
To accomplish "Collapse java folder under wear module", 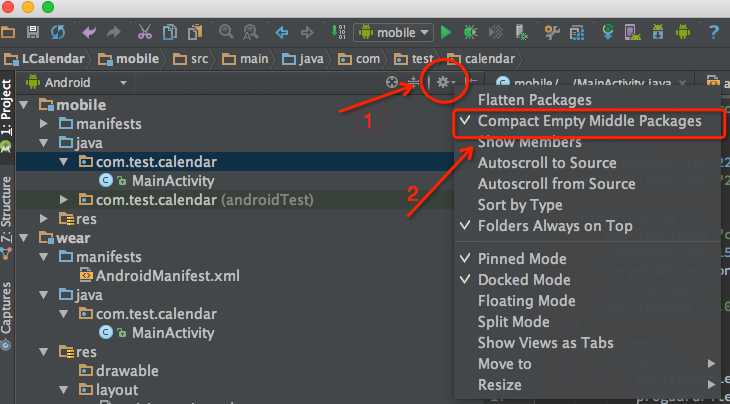I will (44, 295).
